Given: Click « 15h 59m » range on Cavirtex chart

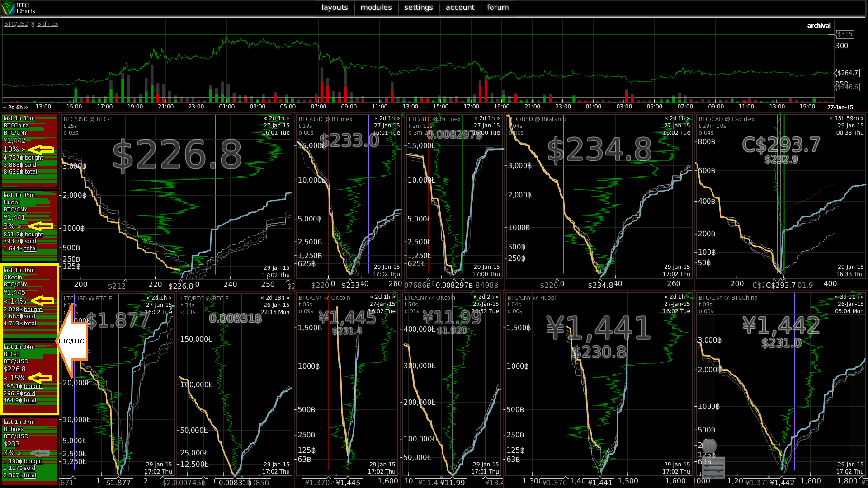Looking at the screenshot, I should 846,118.
